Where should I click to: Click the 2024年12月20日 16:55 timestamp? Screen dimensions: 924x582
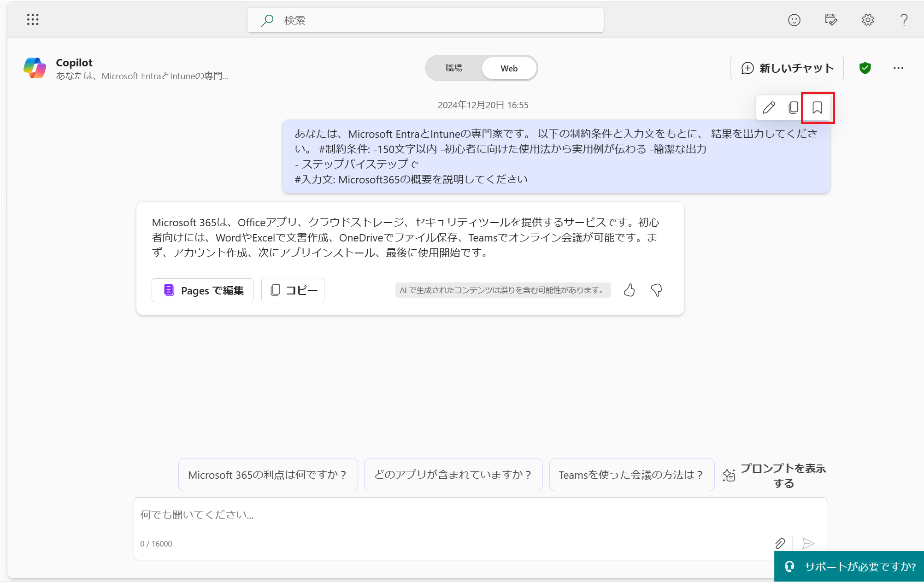(x=483, y=105)
